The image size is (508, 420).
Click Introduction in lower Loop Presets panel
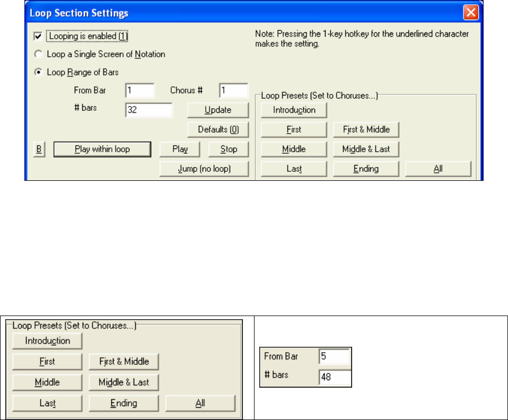click(47, 341)
